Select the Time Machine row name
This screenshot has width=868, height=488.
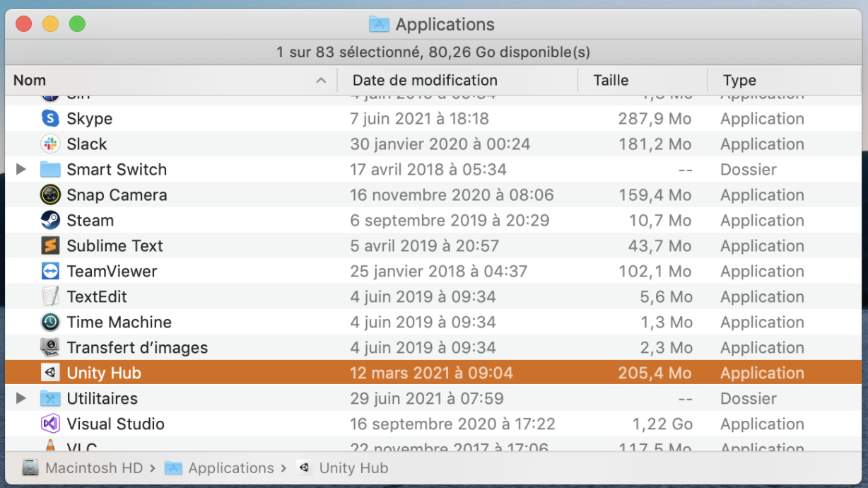coord(119,323)
